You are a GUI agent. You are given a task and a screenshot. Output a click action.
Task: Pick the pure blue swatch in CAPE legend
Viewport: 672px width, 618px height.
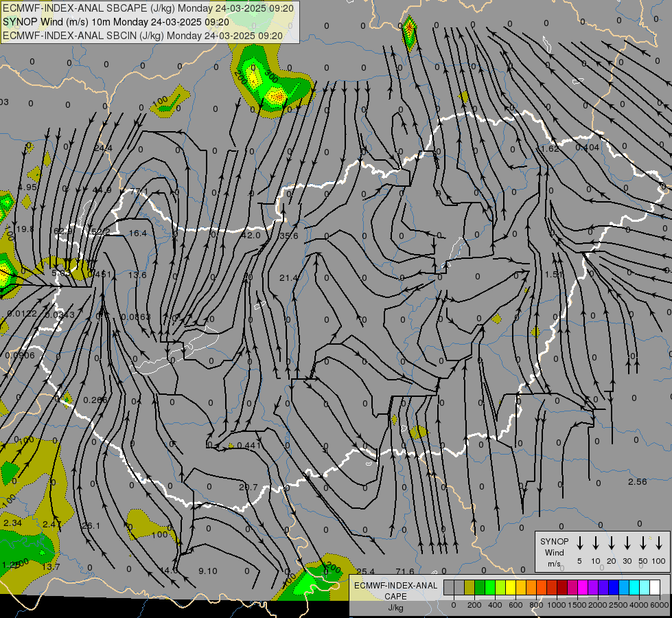[613, 588]
